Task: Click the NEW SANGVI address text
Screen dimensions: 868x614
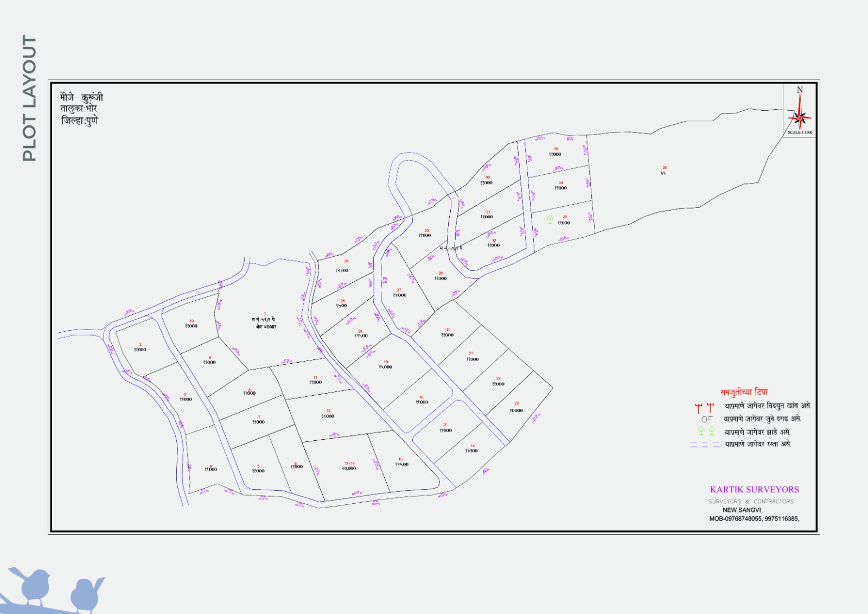Action: click(x=742, y=510)
